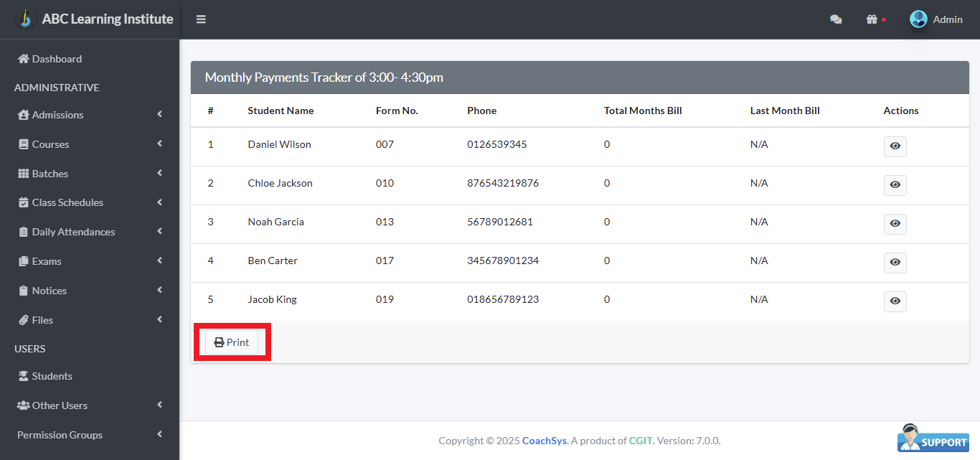Click the eye icon for Jacob King
Viewport: 980px width, 460px height.
tap(895, 301)
